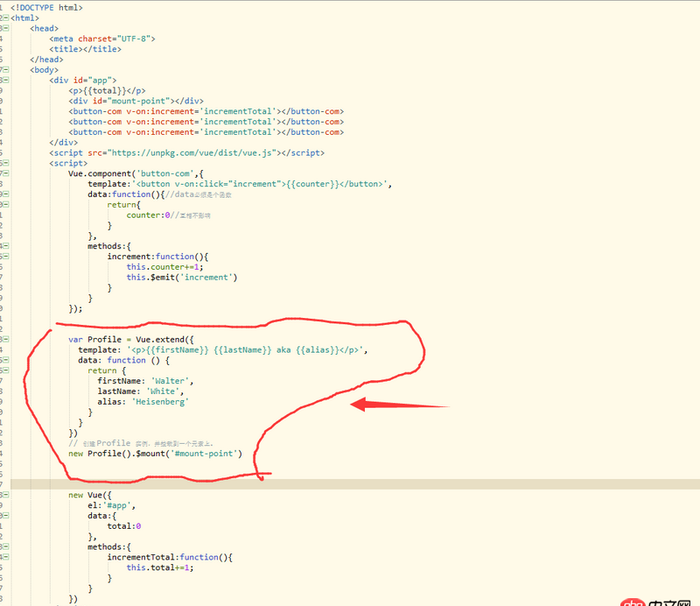Click line number 1 in the gutter

[x=3, y=7]
